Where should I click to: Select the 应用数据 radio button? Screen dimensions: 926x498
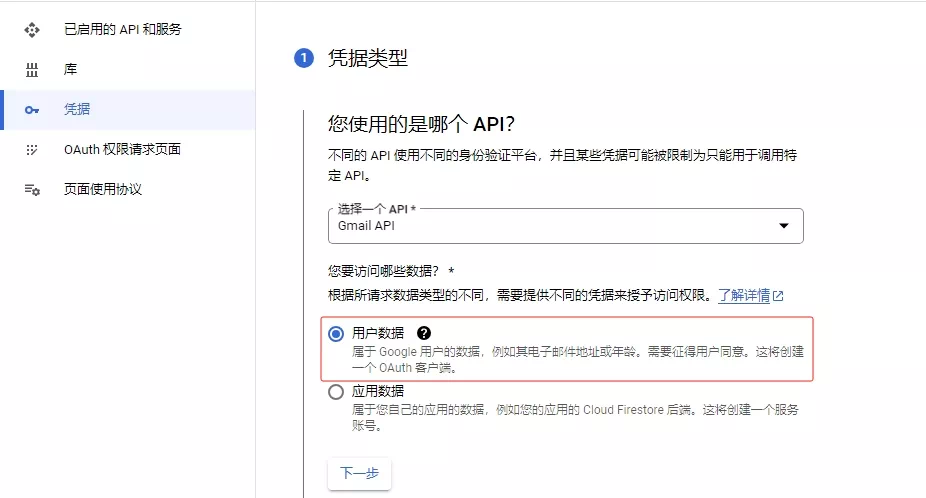[x=336, y=392]
